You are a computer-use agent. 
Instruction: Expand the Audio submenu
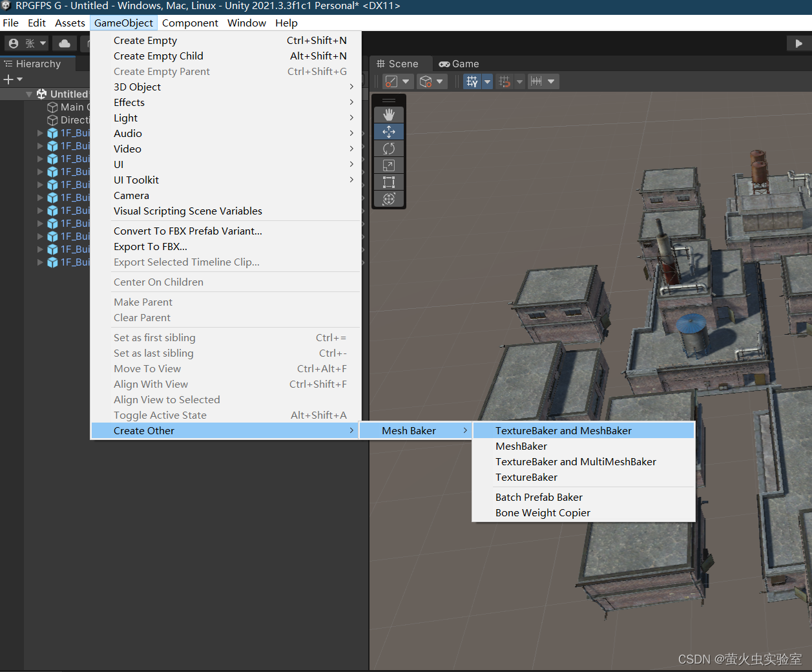[225, 134]
